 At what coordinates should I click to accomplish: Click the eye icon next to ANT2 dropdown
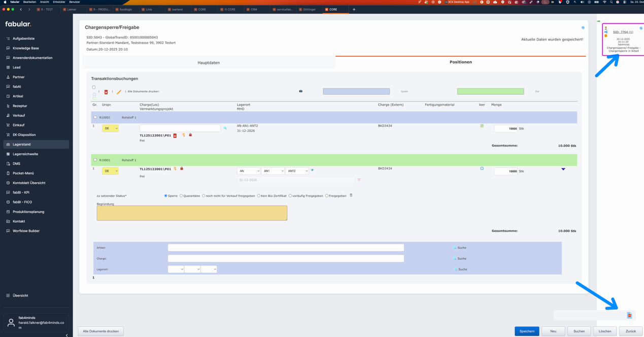tap(312, 171)
